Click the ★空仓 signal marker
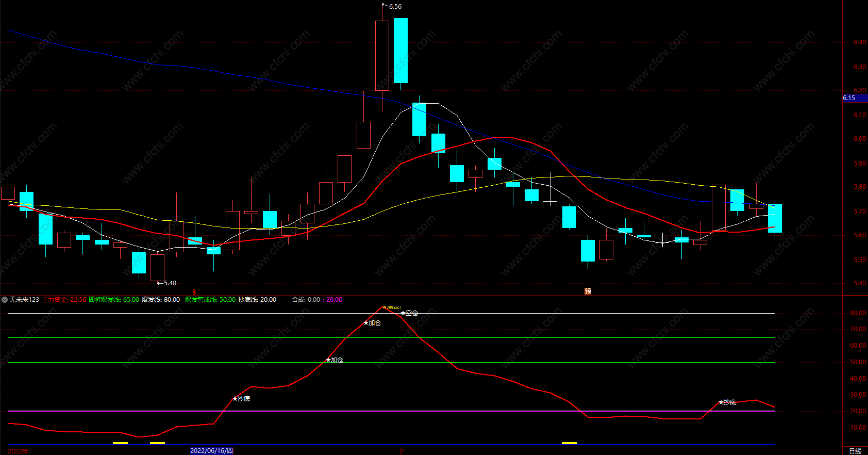Screen dimensions: 868x455 409,313
